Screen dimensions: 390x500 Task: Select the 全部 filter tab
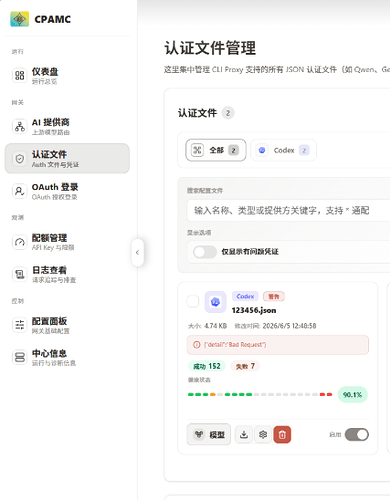tap(216, 150)
